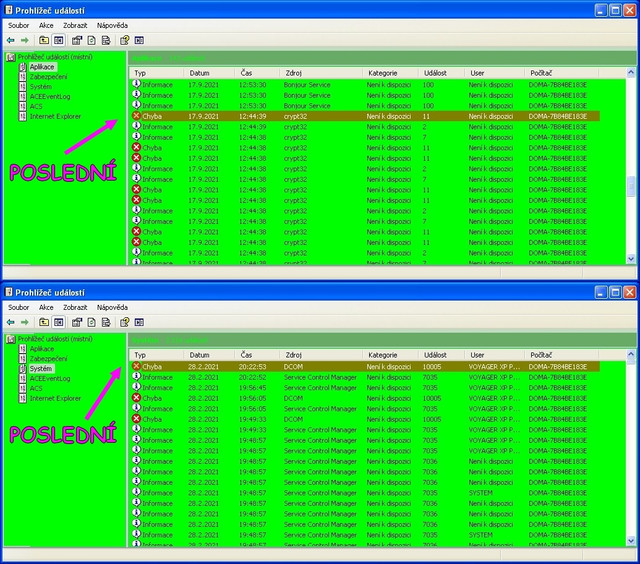Click Help icon in top window toolbar
Image resolution: width=640 pixels, height=564 pixels.
pos(124,40)
